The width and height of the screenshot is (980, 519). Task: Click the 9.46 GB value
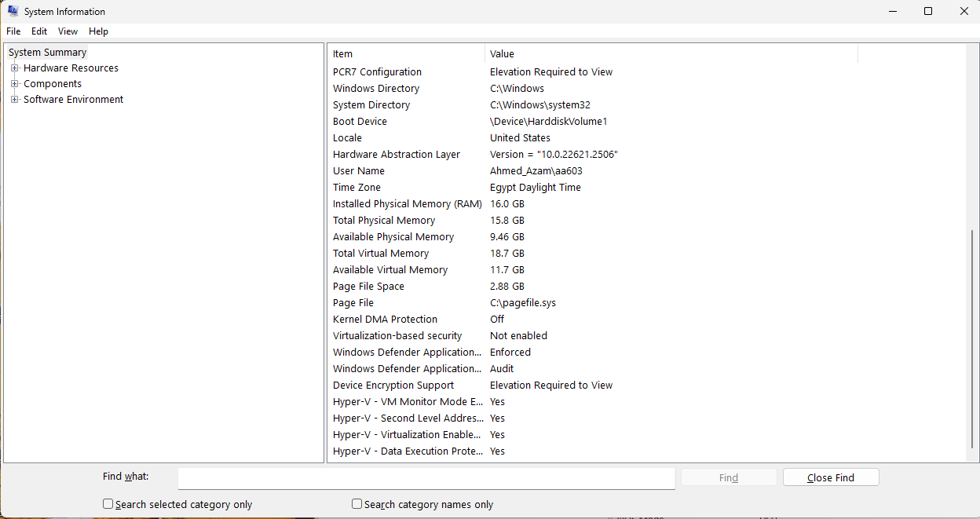(x=507, y=236)
